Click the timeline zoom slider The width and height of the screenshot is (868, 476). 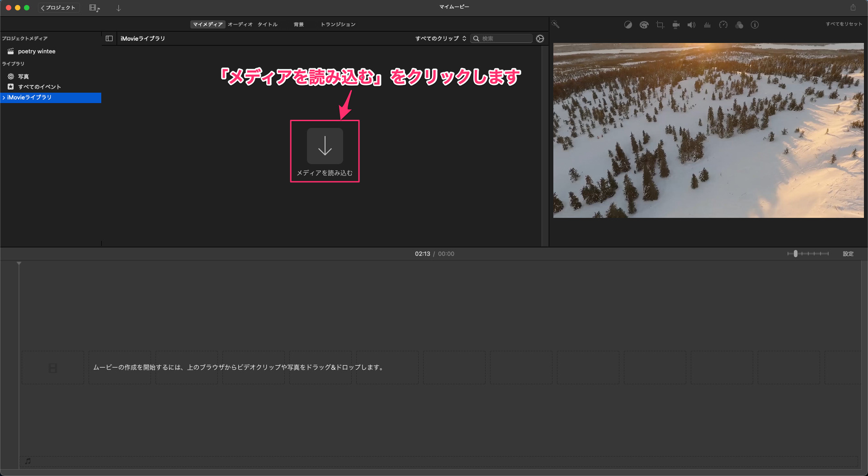pos(796,254)
